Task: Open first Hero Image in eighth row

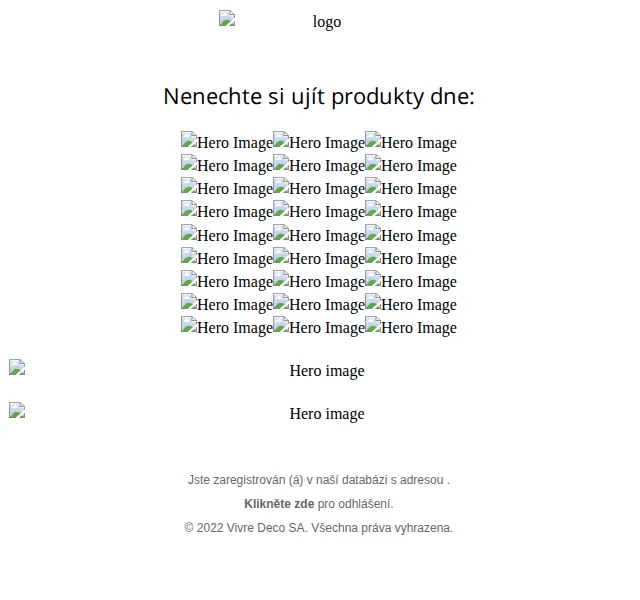Action: tap(227, 304)
